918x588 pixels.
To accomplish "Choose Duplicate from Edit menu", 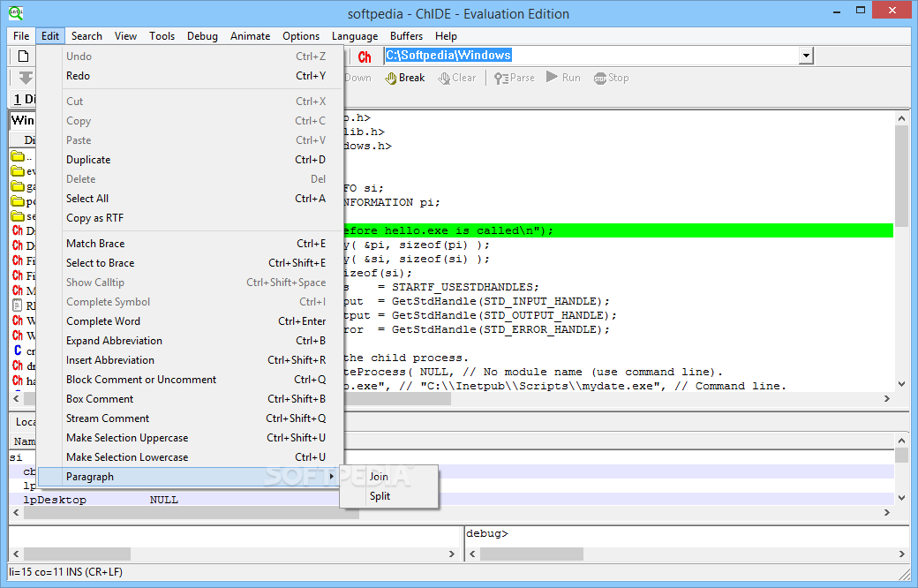I will click(191, 160).
